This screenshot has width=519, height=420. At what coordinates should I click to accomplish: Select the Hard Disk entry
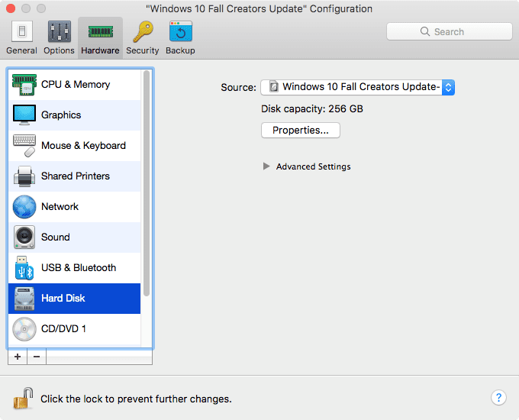(x=75, y=299)
